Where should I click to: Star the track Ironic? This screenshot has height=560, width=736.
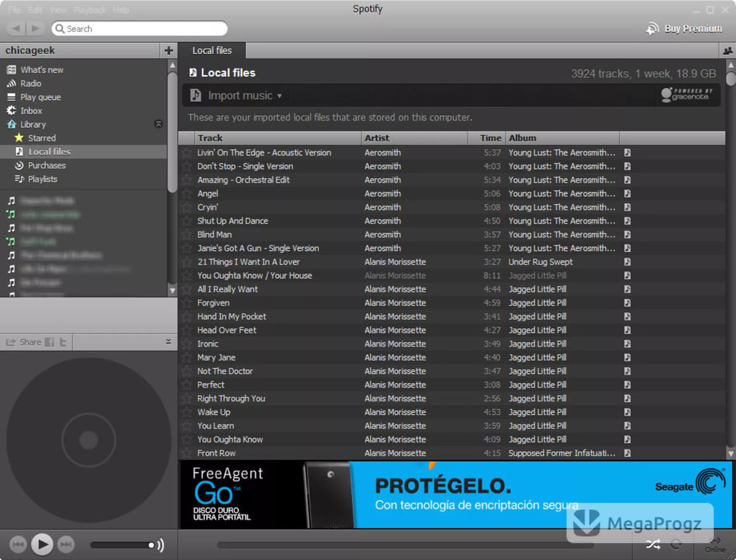tap(187, 344)
